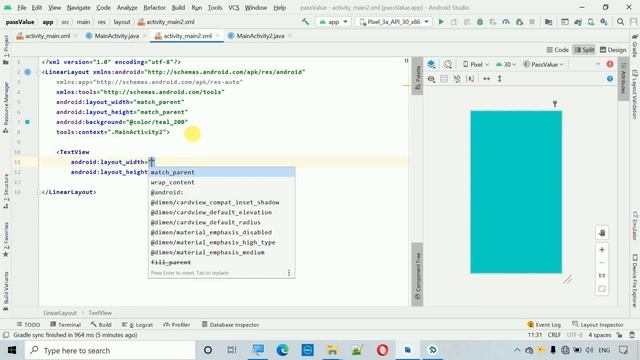Viewport: 640px width, 360px height.
Task: Open the Refactor menu
Action: 154,7
